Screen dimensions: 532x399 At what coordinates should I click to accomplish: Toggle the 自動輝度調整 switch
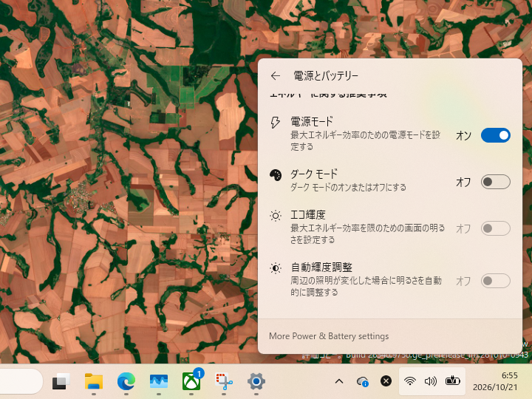coord(495,281)
